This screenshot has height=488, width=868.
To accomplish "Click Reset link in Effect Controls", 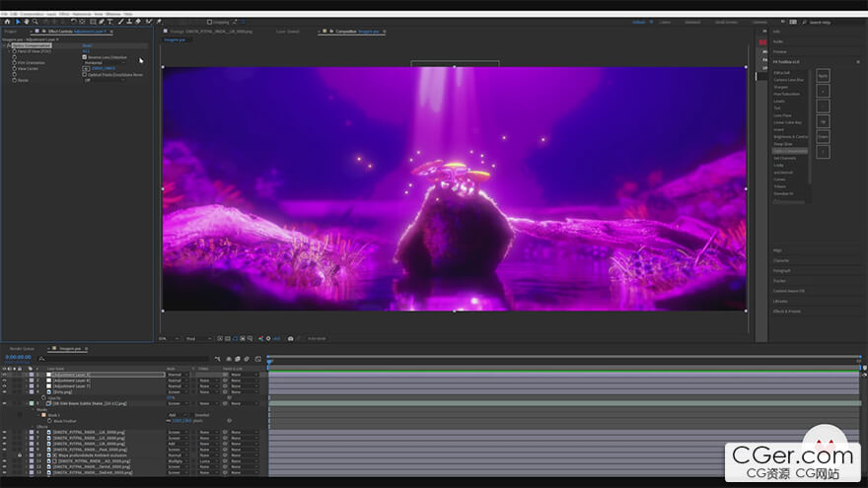I will (x=87, y=45).
